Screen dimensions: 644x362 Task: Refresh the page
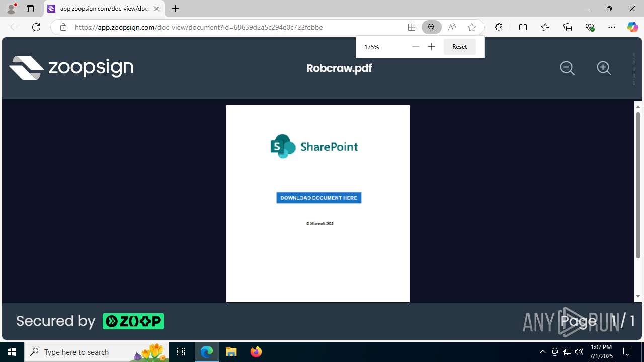pyautogui.click(x=36, y=27)
